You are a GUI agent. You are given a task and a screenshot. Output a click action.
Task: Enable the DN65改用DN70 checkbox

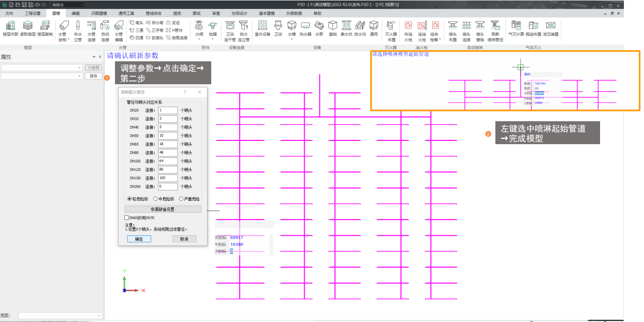point(127,218)
